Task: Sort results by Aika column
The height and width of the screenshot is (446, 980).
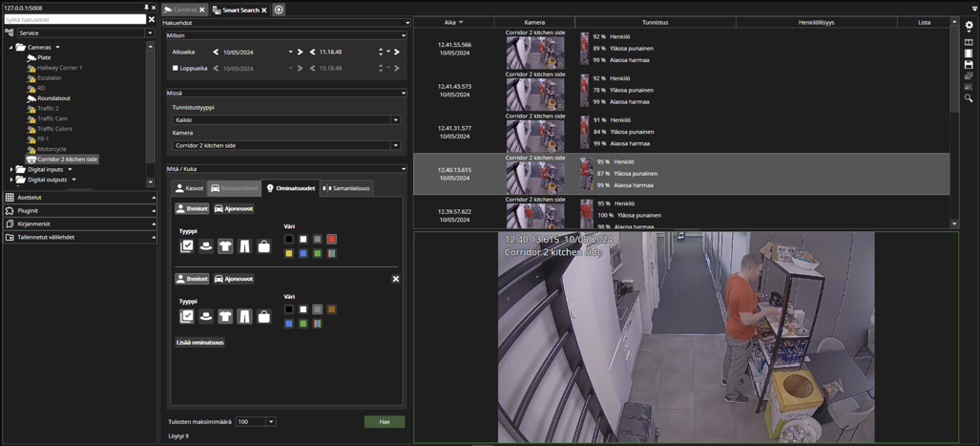Action: (x=454, y=23)
